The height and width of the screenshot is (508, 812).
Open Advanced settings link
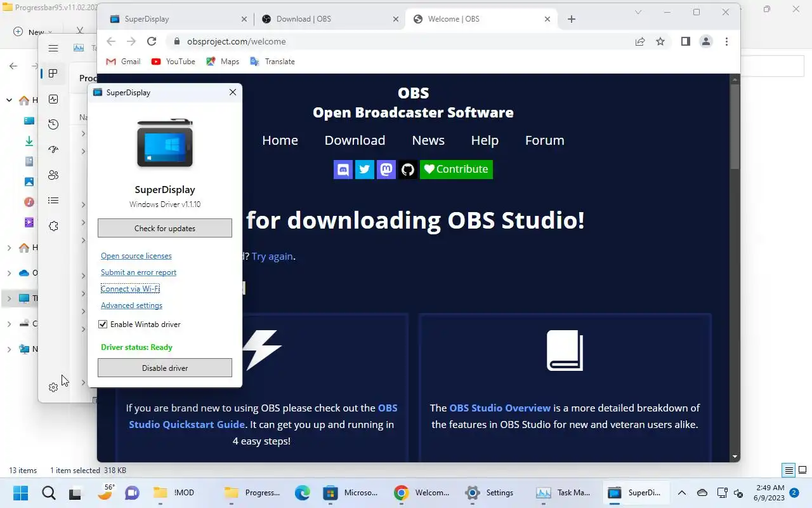coord(131,305)
